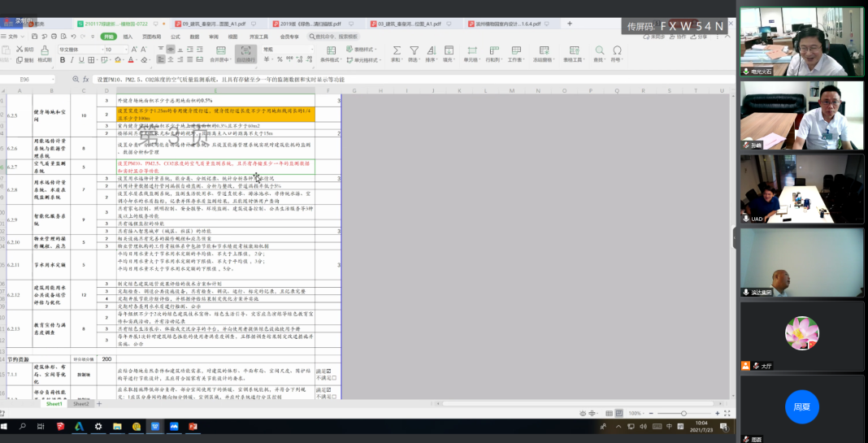Click the Freeze Panes (冻结窗格) icon
The height and width of the screenshot is (443, 868).
click(544, 50)
